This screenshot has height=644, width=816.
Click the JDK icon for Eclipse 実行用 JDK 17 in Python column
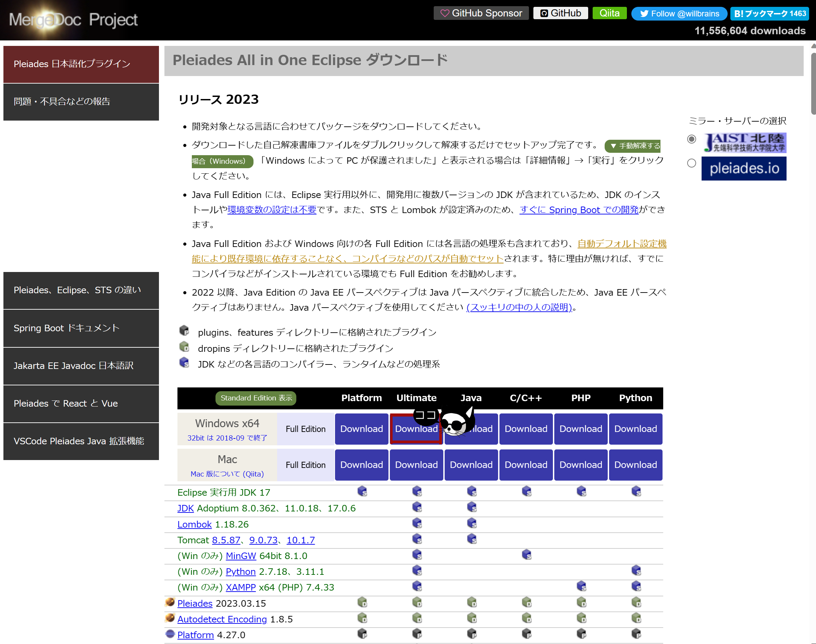click(635, 491)
